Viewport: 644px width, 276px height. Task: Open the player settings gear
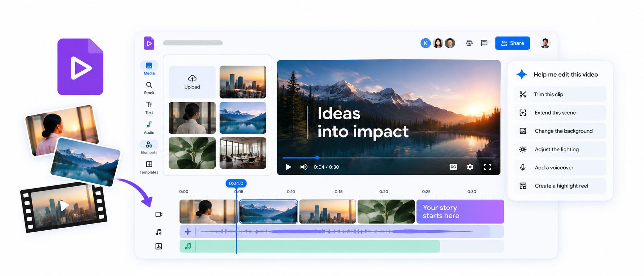pyautogui.click(x=470, y=167)
